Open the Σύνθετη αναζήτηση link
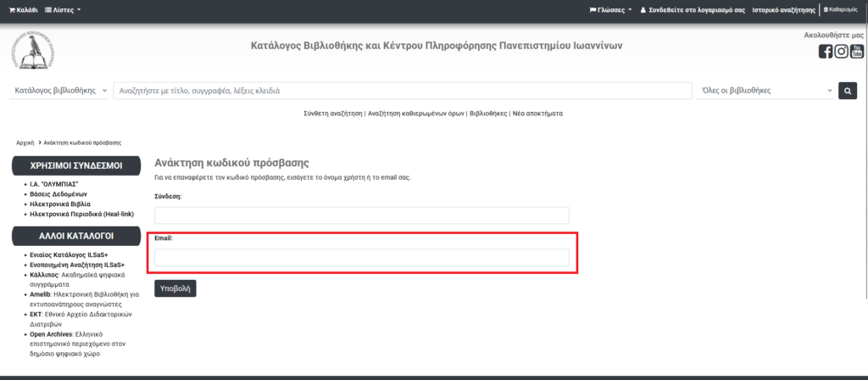Screen dimensions: 868x380 click(x=333, y=113)
